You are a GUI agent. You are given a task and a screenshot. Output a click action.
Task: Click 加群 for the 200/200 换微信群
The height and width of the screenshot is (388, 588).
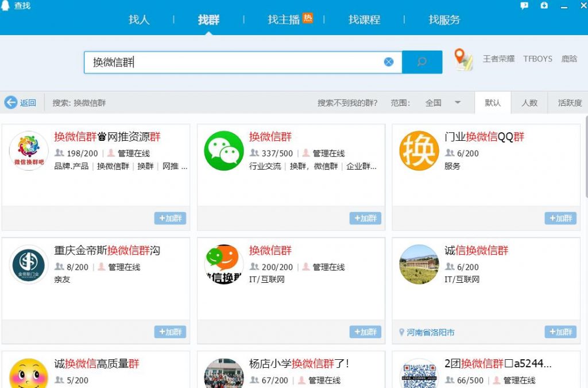(365, 332)
